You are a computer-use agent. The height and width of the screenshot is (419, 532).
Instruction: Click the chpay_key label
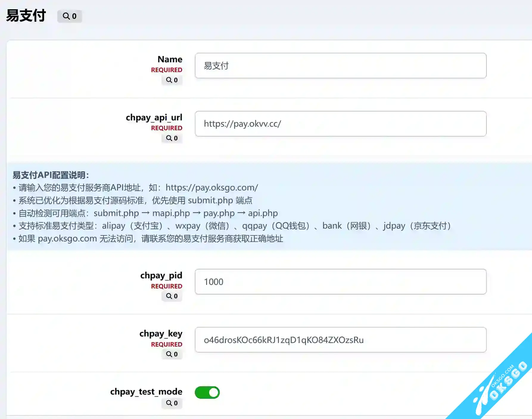(161, 334)
